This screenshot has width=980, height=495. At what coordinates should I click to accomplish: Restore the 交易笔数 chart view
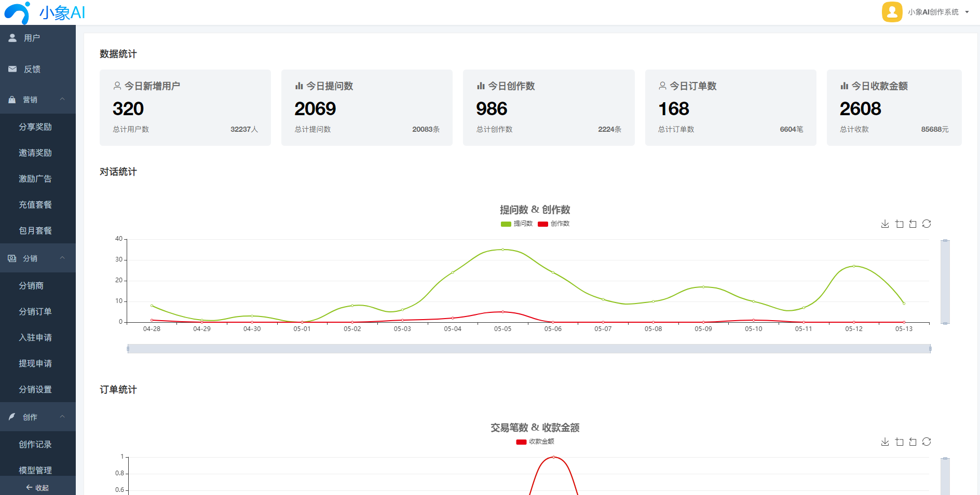[x=927, y=442]
